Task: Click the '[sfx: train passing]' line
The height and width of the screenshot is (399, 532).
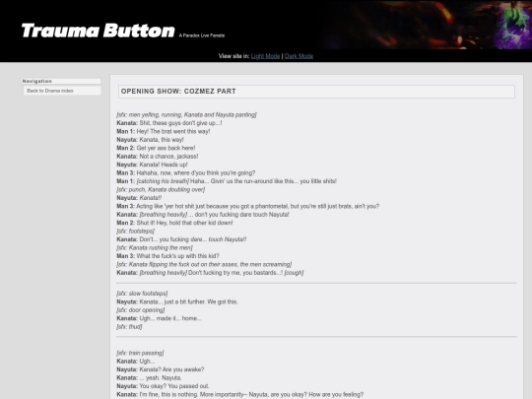Action: coord(140,353)
